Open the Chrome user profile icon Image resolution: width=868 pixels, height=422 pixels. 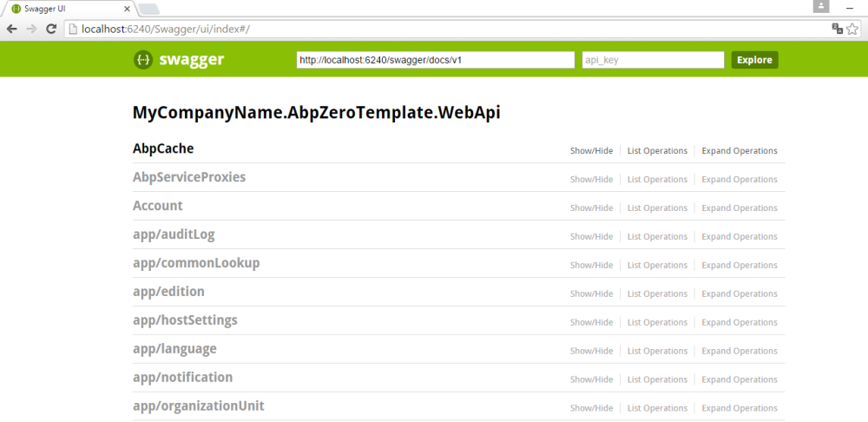[x=821, y=6]
